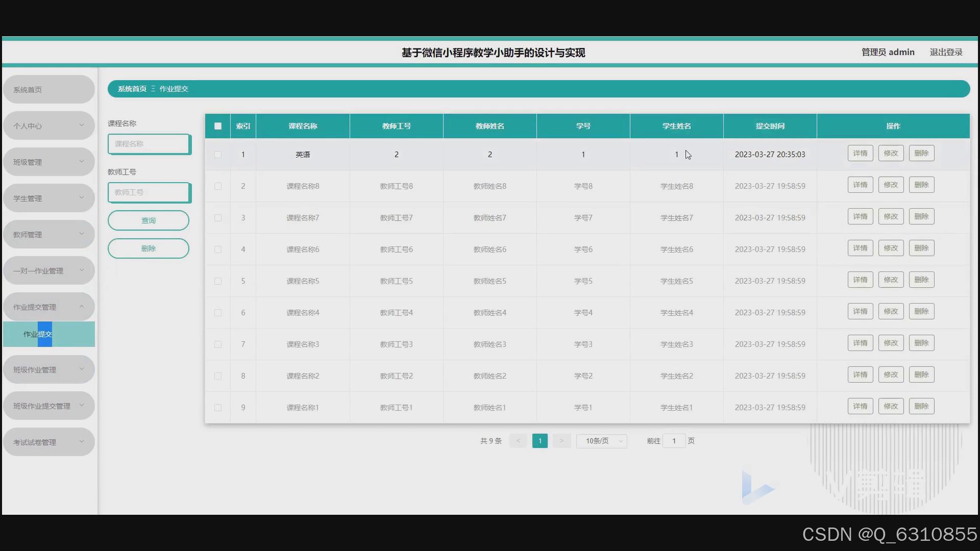The height and width of the screenshot is (551, 980).
Task: Click the chevron beside 班级管理
Action: click(82, 161)
